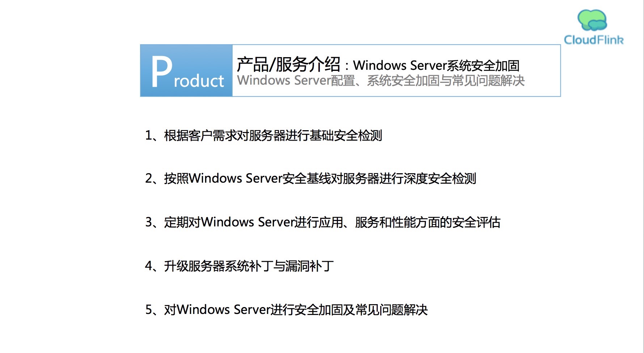Viewport: 644px width, 353px height.
Task: Click the 产品/服务介绍 heading text
Action: (288, 65)
